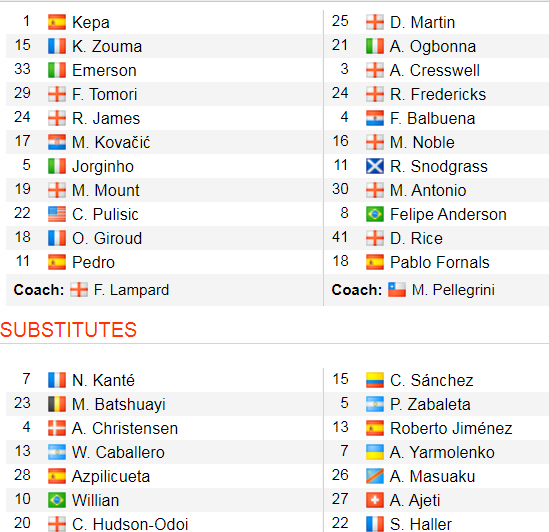Click the Chile flag beside M. Pellegrini
Screen dimensions: 549x532
click(x=397, y=290)
